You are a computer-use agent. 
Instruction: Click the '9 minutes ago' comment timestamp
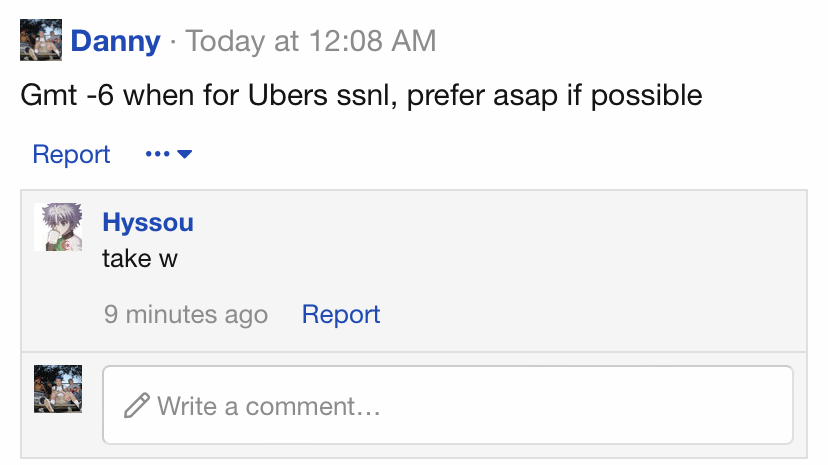(x=186, y=315)
